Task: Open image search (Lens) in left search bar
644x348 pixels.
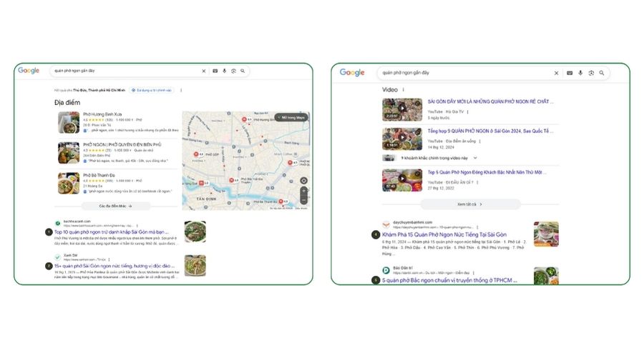Action: coord(234,71)
